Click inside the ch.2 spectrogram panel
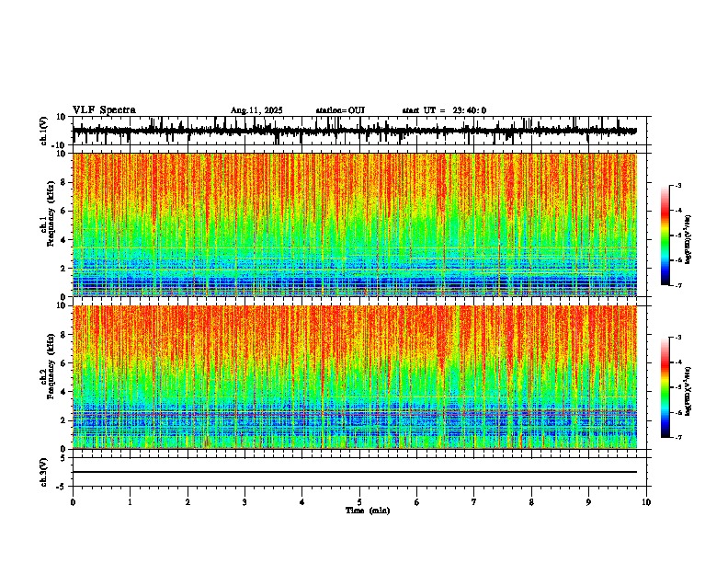 tap(355, 377)
